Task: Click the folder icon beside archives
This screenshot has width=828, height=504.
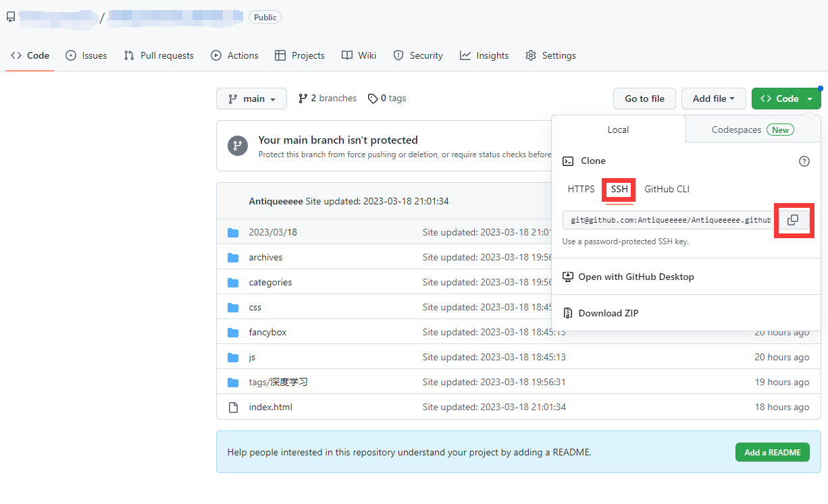Action: point(233,258)
